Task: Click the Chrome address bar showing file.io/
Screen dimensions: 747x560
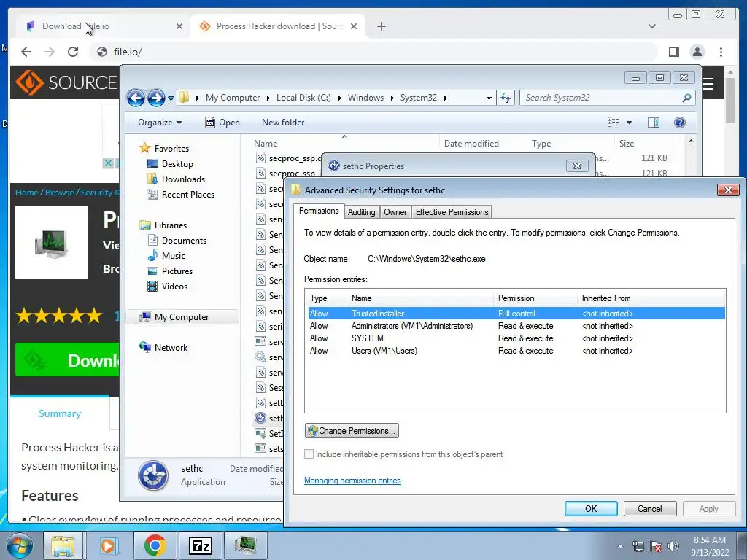Action: pyautogui.click(x=374, y=52)
